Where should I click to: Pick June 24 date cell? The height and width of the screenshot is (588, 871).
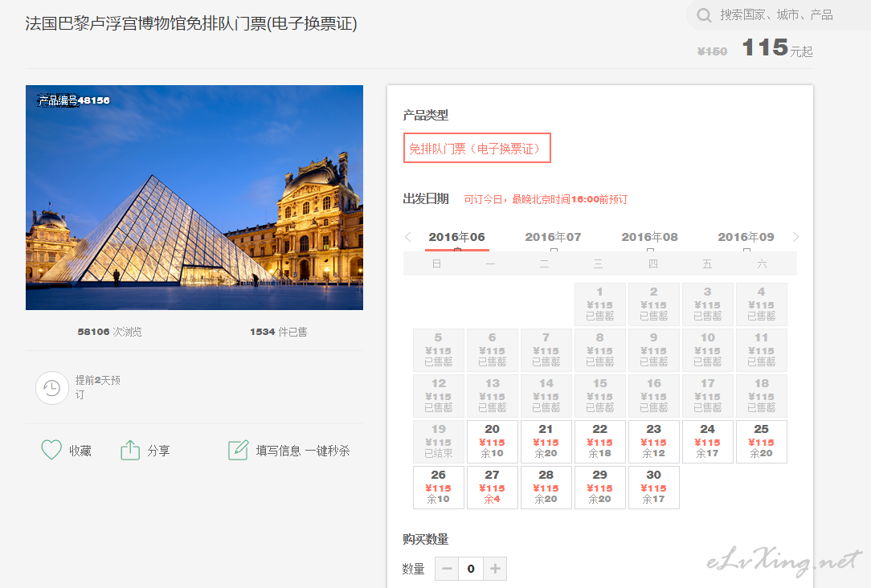click(708, 442)
